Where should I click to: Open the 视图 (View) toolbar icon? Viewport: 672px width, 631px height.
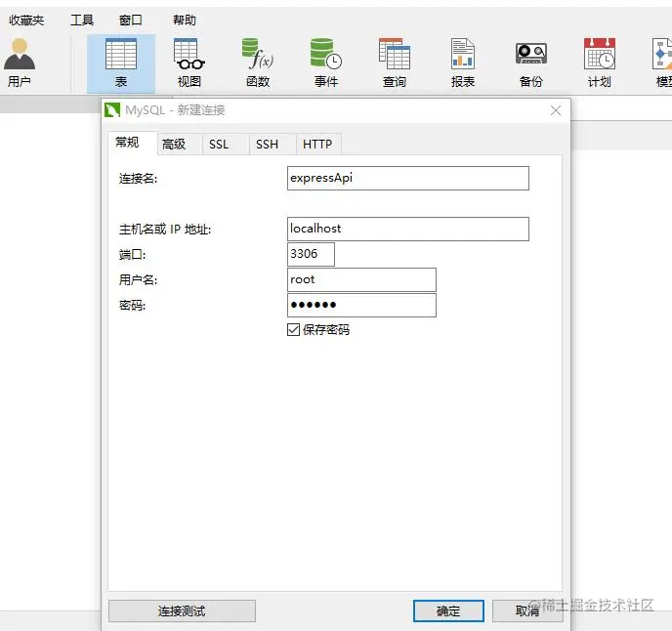pyautogui.click(x=189, y=63)
